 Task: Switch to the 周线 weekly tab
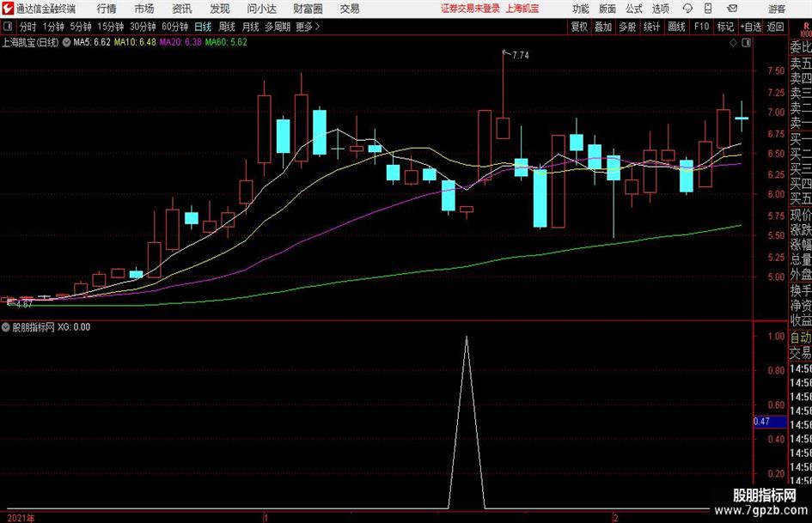226,27
